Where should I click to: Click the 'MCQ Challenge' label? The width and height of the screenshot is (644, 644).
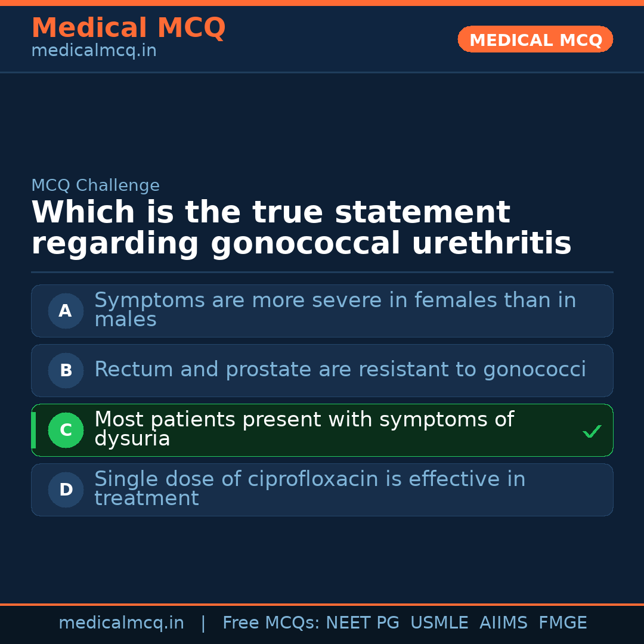click(x=95, y=185)
